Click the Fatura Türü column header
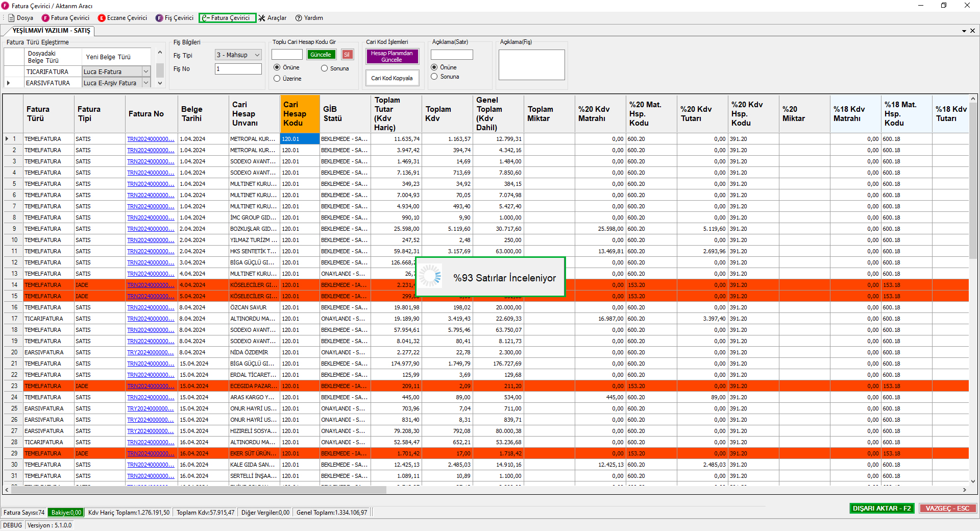Image resolution: width=980 pixels, height=531 pixels. 48,113
